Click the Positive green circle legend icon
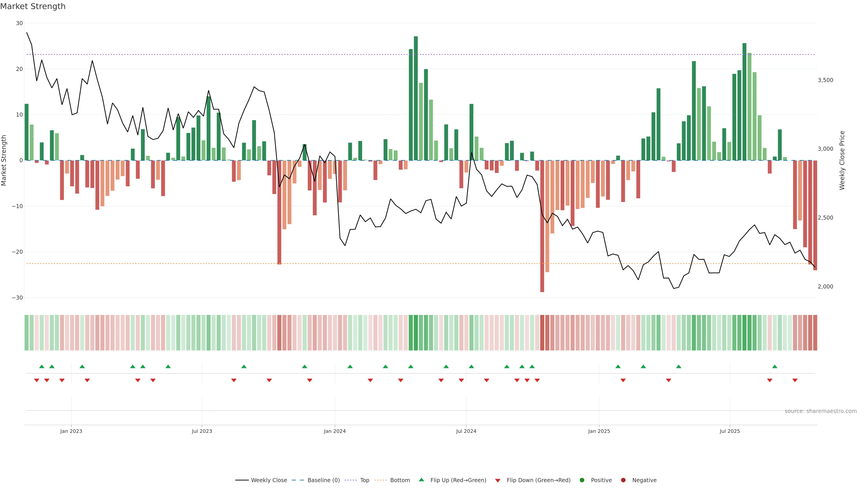The width and height of the screenshot is (868, 488). 582,480
